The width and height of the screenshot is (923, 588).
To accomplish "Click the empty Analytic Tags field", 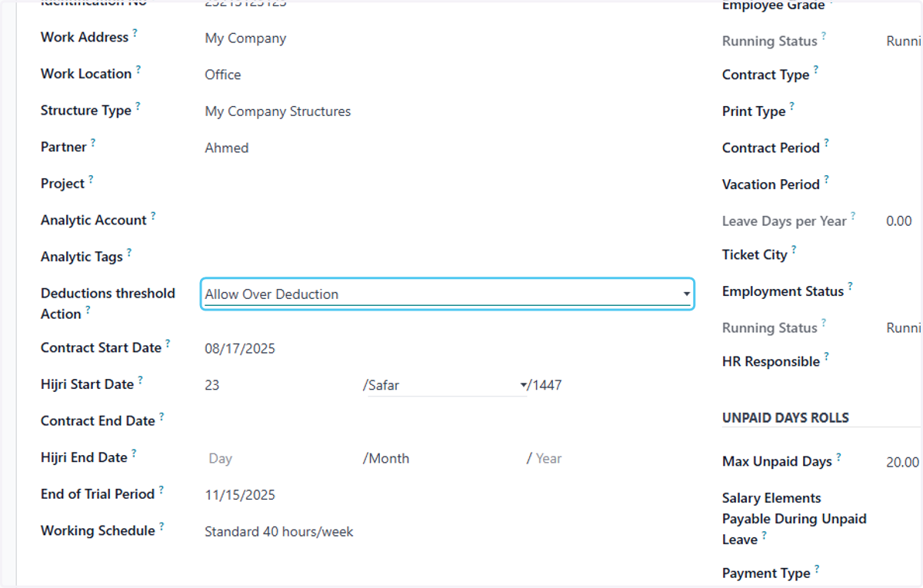I will pyautogui.click(x=447, y=256).
